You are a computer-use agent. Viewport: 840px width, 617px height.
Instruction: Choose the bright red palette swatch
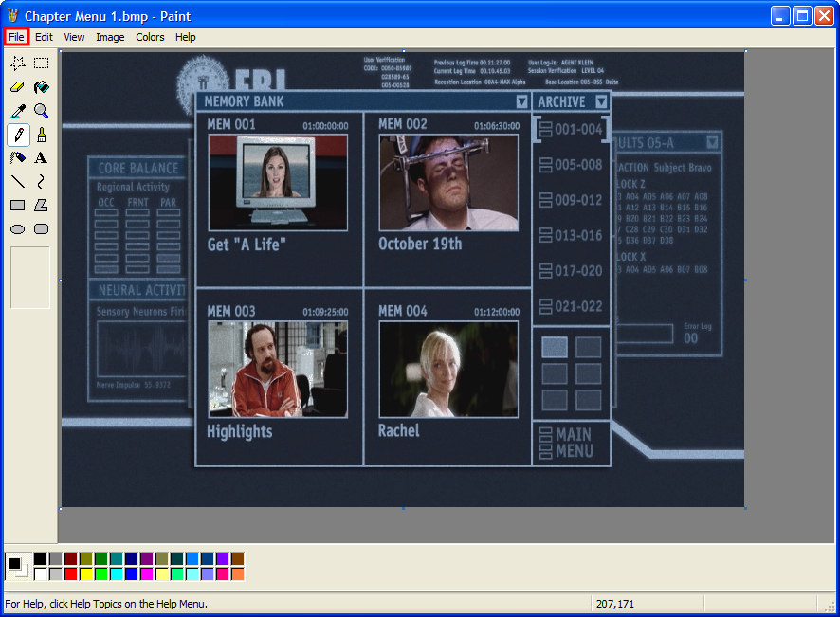tap(71, 574)
